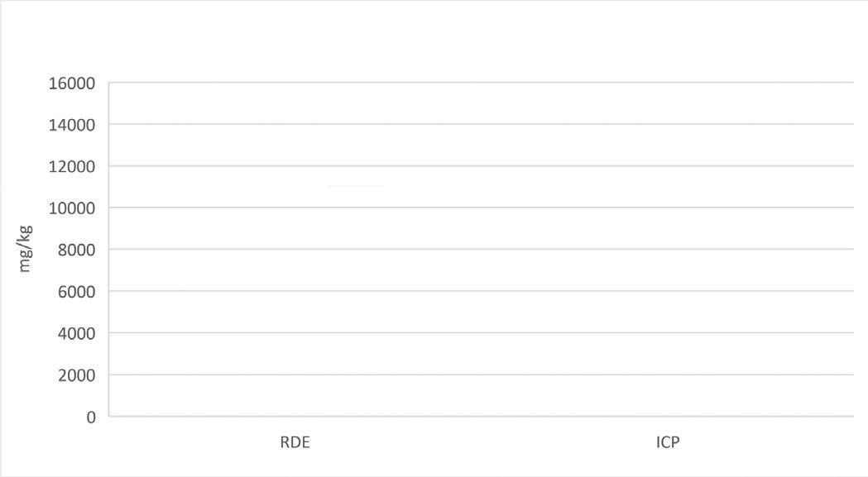Select the gridline at the 10000 level
This screenshot has height=477, width=868.
click(480, 207)
